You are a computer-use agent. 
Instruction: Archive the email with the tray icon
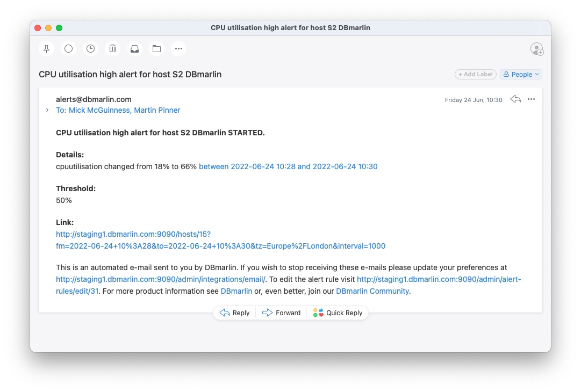click(134, 48)
